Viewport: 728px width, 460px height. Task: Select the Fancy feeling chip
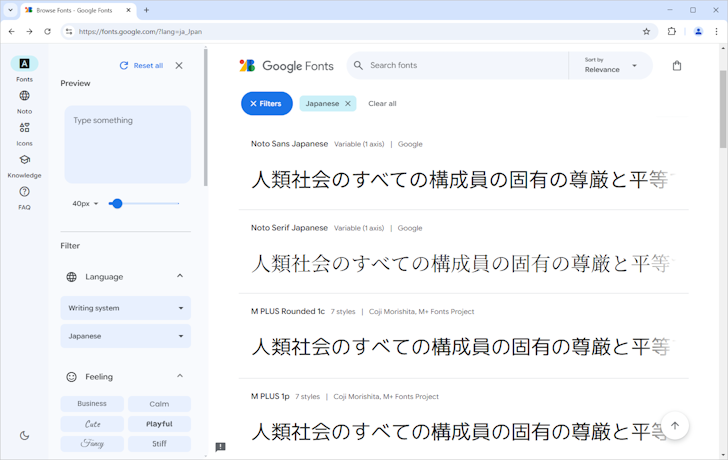tap(92, 444)
